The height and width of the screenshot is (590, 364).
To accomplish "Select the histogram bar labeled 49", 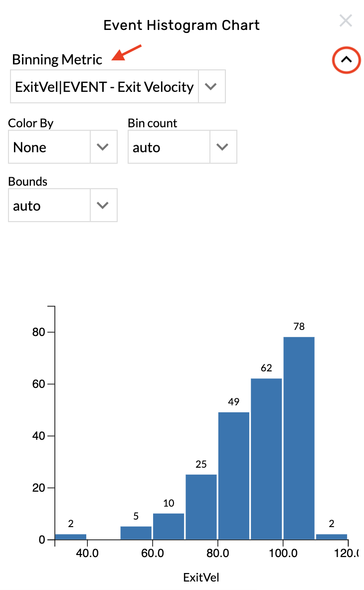I will (x=233, y=474).
